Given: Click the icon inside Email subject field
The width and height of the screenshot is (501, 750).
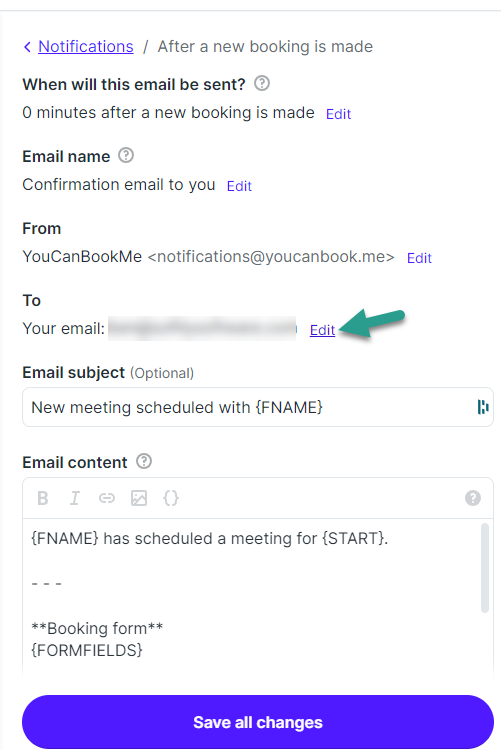Looking at the screenshot, I should tap(483, 407).
